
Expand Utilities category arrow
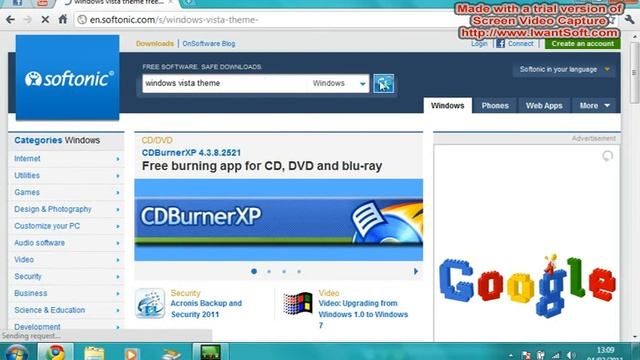(118, 176)
